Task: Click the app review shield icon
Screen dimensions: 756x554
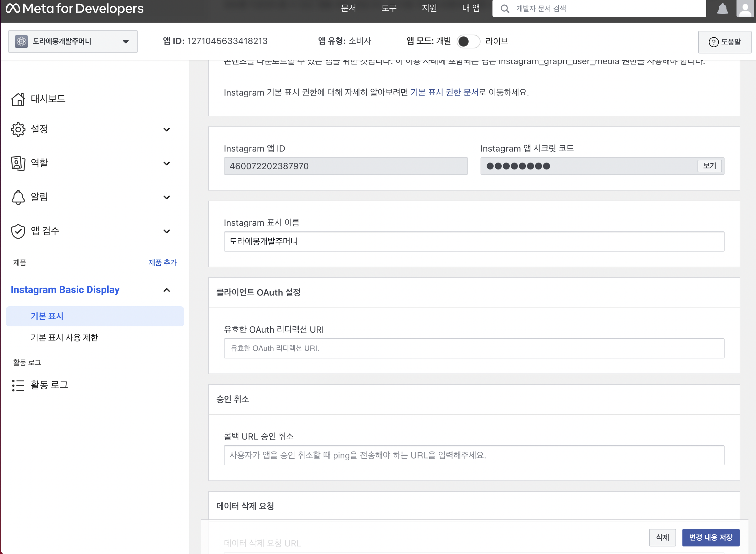Action: [x=18, y=231]
